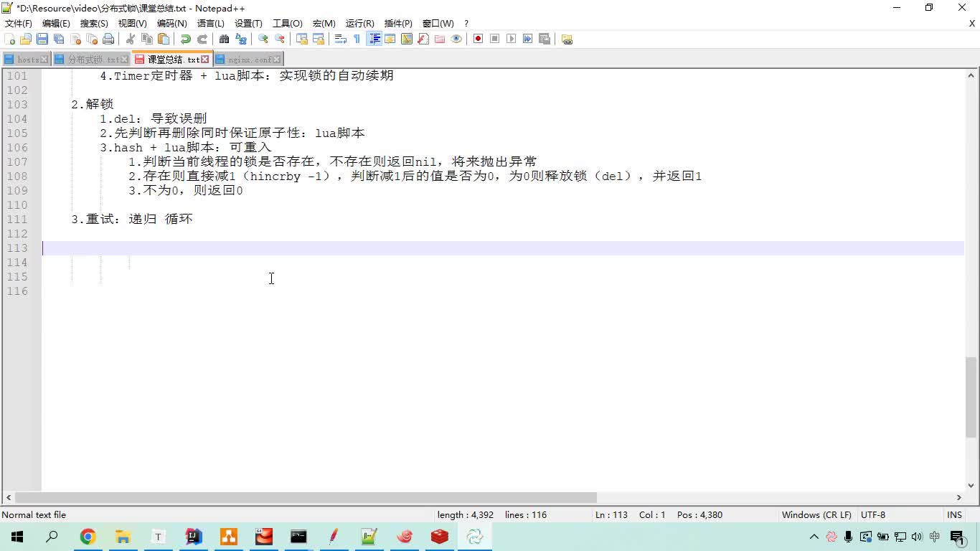Show hidden tray icons chevron
Viewport: 980px width, 551px height.
click(x=814, y=537)
